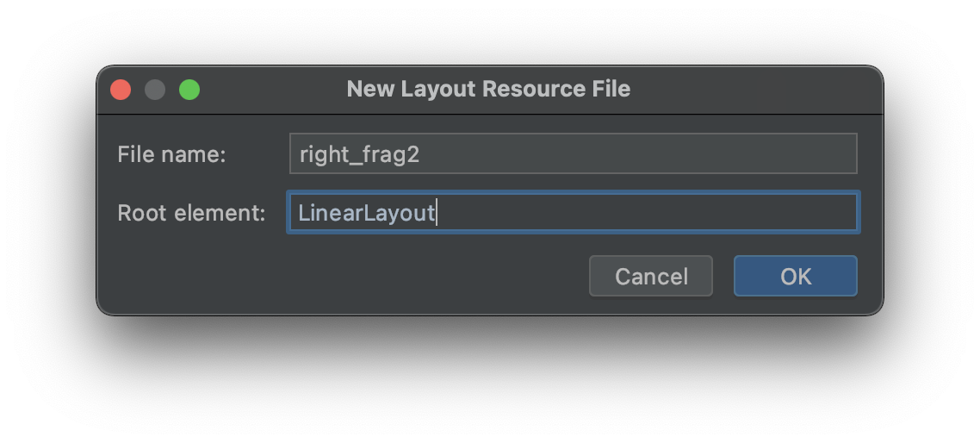Click the "New Layout Resource File" title text
Viewport: 980px width, 443px height.
[x=488, y=89]
